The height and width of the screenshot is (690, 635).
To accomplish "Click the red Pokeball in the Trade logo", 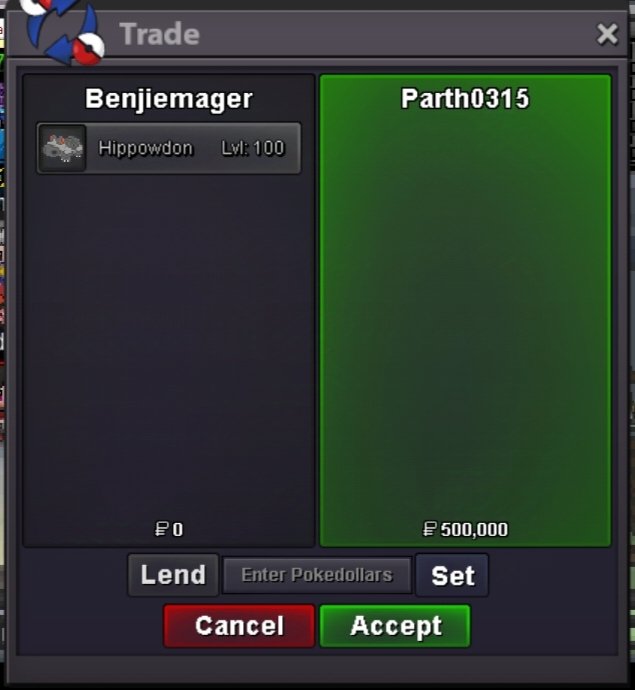I will coord(89,48).
